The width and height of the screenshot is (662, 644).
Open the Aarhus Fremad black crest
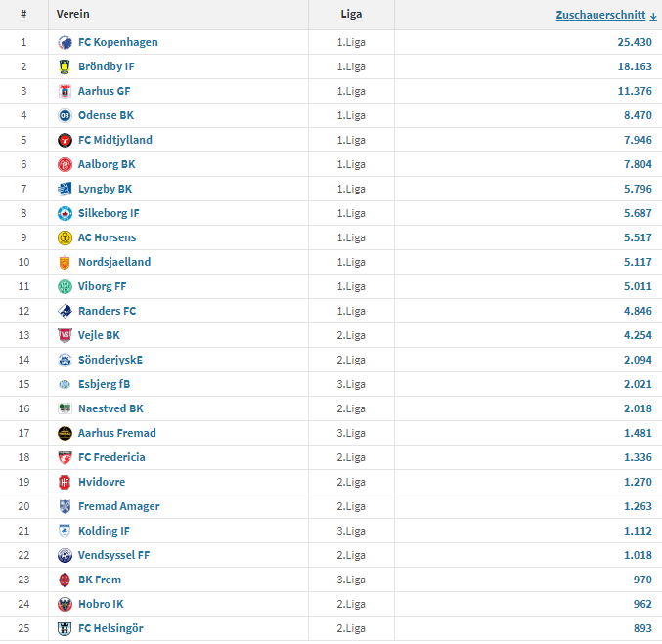click(x=65, y=434)
